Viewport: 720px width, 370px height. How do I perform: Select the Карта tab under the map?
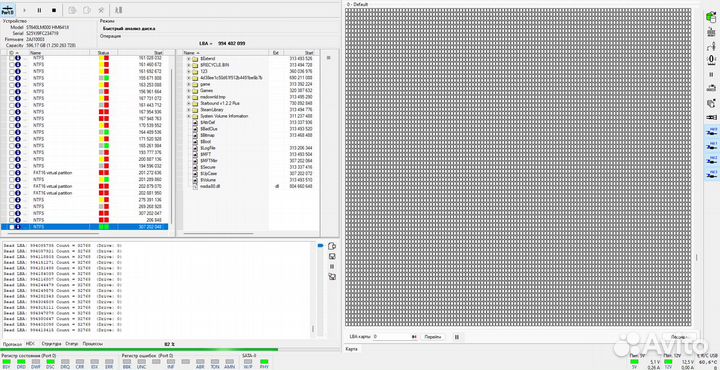pos(352,349)
